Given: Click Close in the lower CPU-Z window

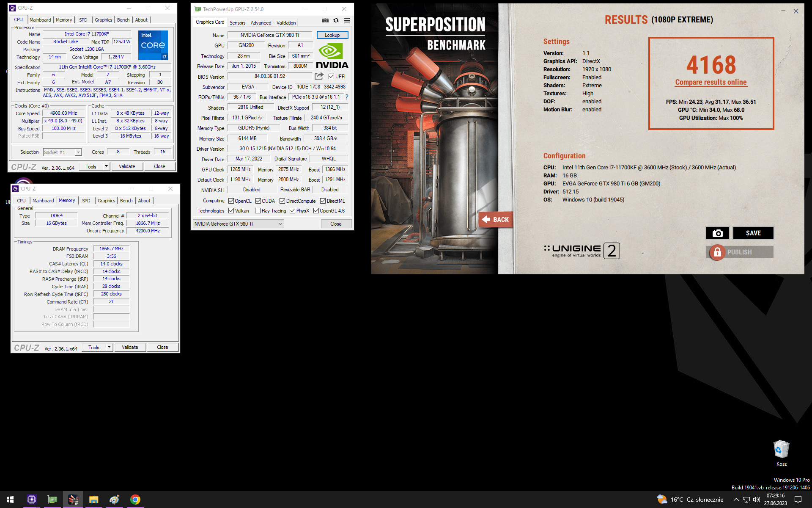Looking at the screenshot, I should [x=162, y=347].
